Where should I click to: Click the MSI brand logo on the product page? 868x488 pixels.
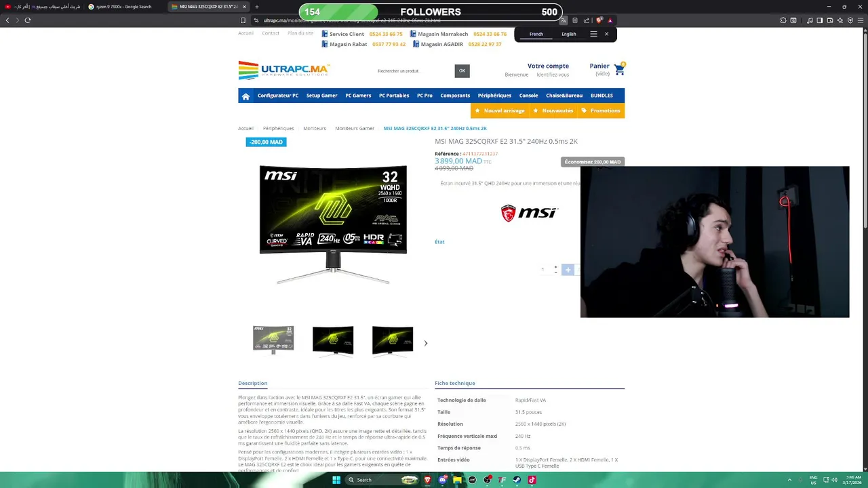click(x=529, y=213)
